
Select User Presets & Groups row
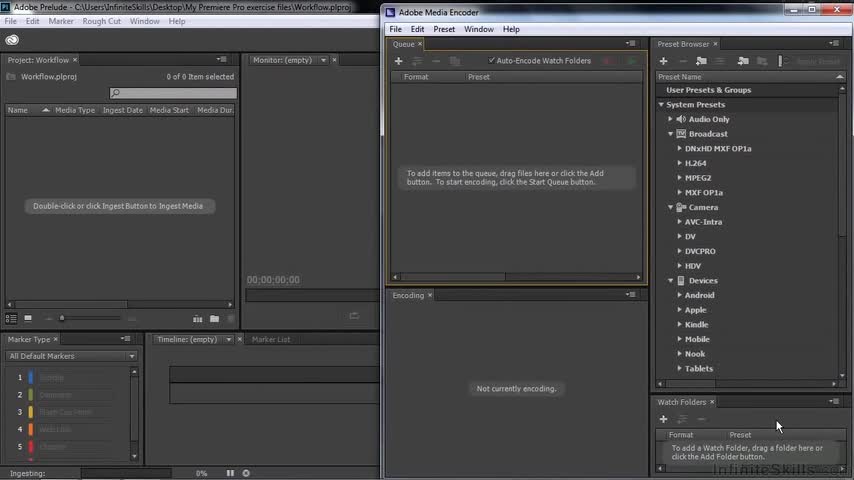click(747, 90)
